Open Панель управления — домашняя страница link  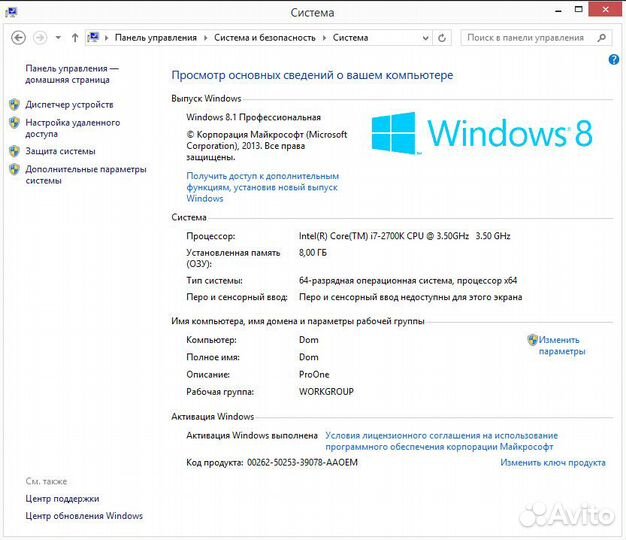click(72, 74)
